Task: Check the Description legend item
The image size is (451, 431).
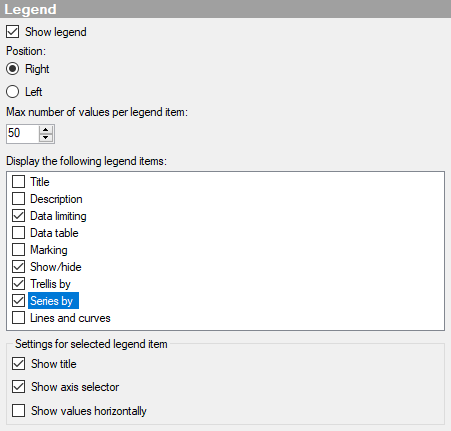Action: coord(18,199)
